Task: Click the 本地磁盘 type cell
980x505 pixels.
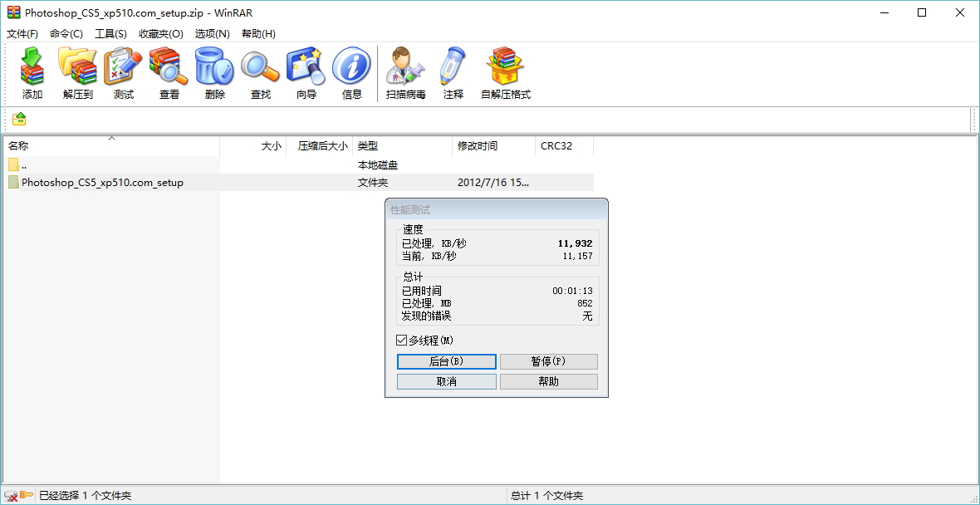Action: point(378,165)
